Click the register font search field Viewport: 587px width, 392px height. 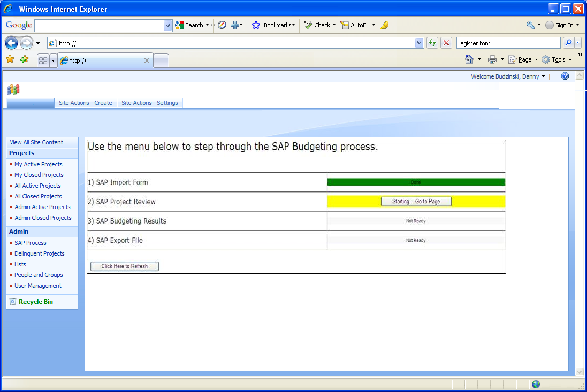[x=508, y=43]
